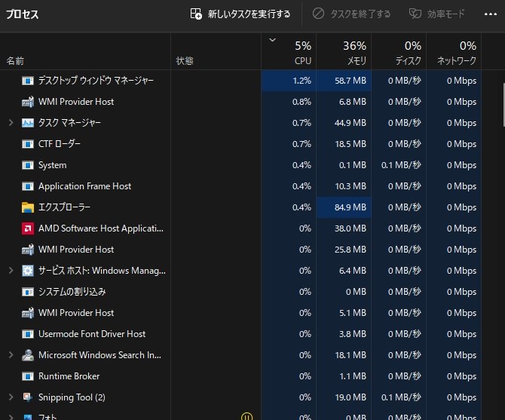
Task: Click the Usermode Font Driver Host icon
Action: pos(28,334)
